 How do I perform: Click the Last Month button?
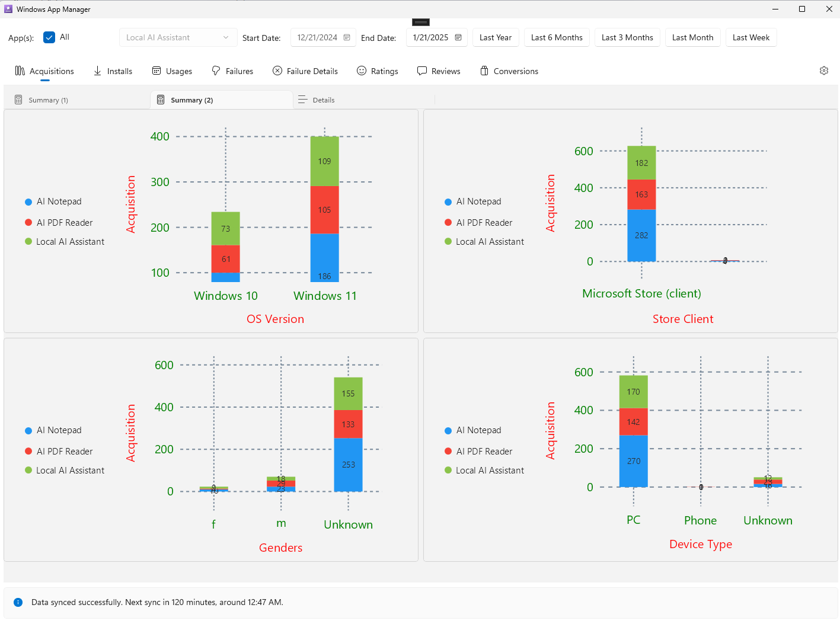(x=692, y=37)
